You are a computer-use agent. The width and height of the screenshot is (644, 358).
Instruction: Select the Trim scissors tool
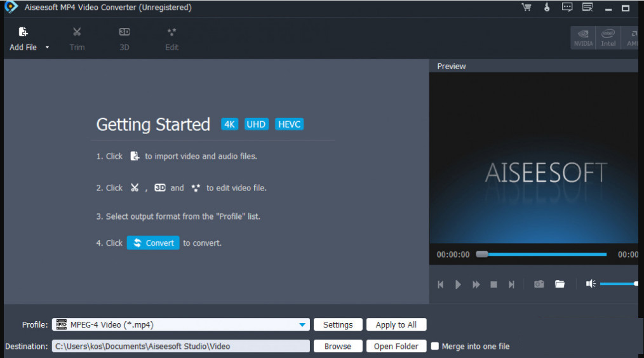coord(77,39)
